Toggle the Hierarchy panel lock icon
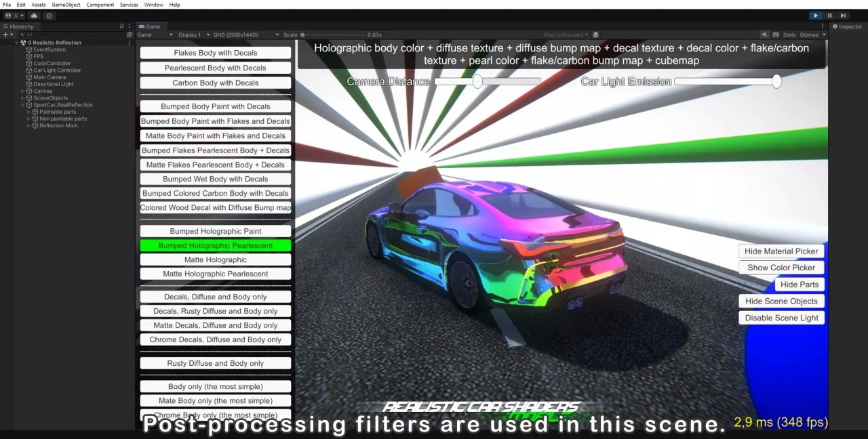This screenshot has width=868, height=439. pos(121,26)
